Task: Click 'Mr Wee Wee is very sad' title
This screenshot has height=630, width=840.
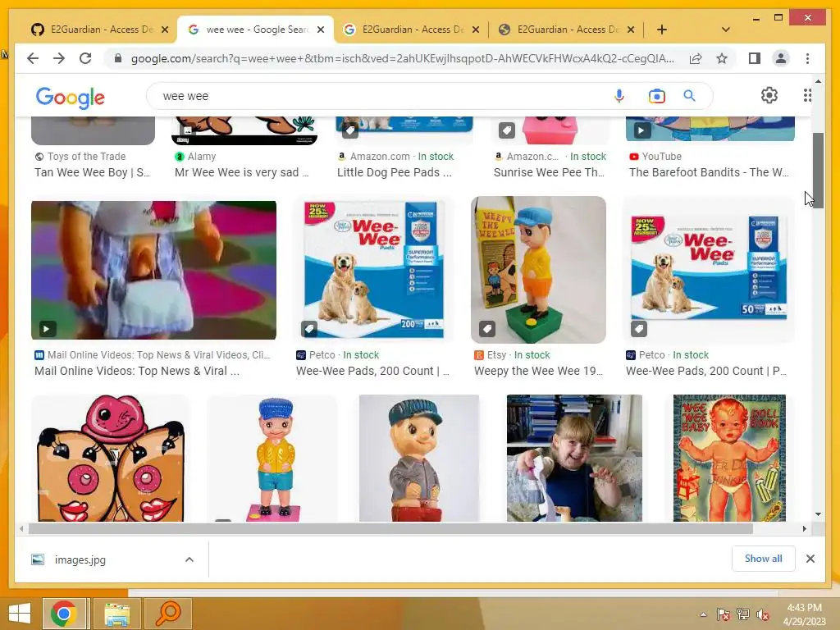Action: [x=242, y=172]
